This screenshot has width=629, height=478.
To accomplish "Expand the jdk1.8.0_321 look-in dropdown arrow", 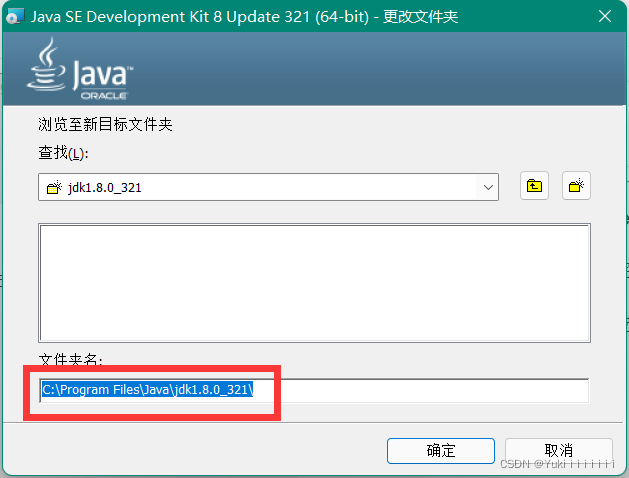I will (x=488, y=187).
